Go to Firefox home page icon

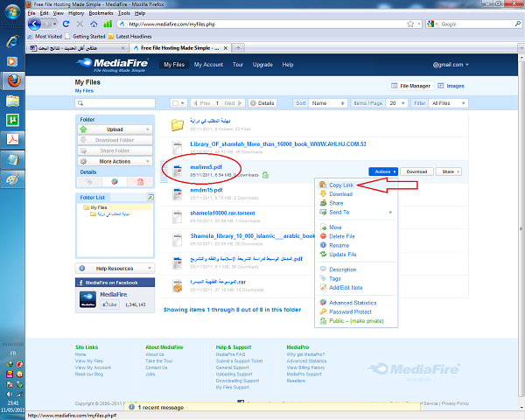[94, 24]
